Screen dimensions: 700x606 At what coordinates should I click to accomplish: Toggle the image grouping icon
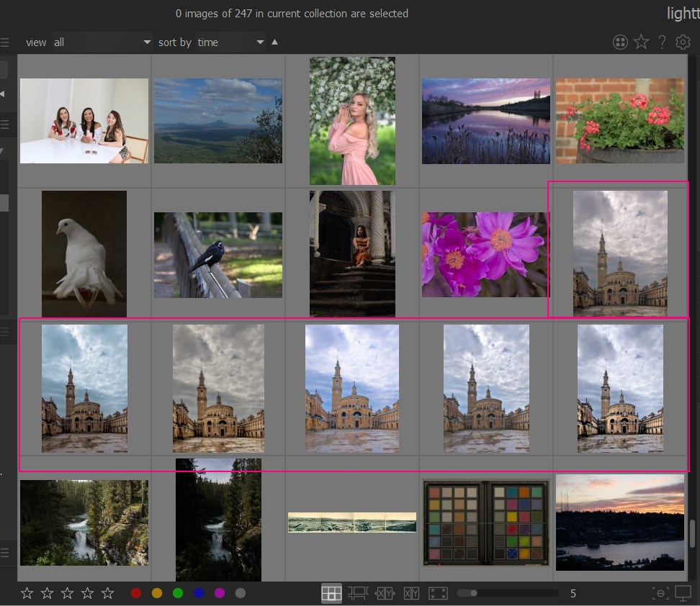coord(620,42)
